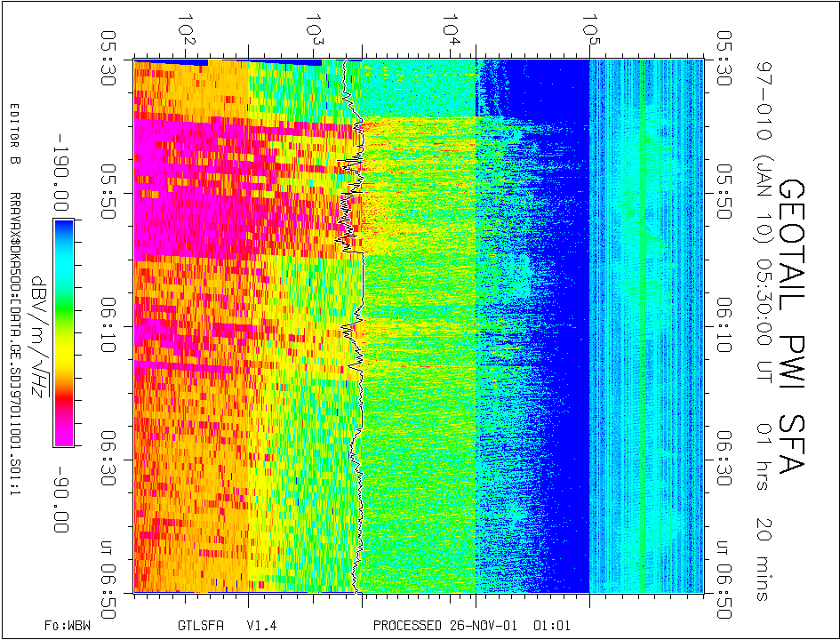Click the GTLSFA V1.4 version label
Screen dimensions: 840x640
pyautogui.click(x=216, y=625)
